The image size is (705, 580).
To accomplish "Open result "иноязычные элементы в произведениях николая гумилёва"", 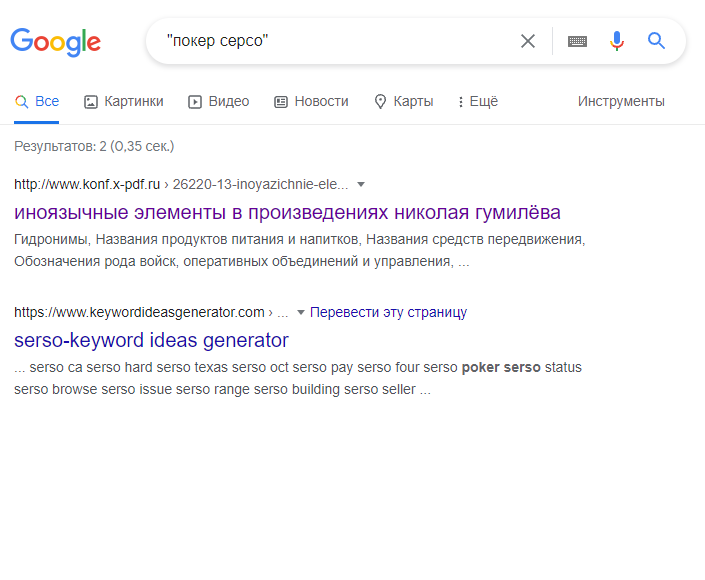I will click(x=287, y=212).
